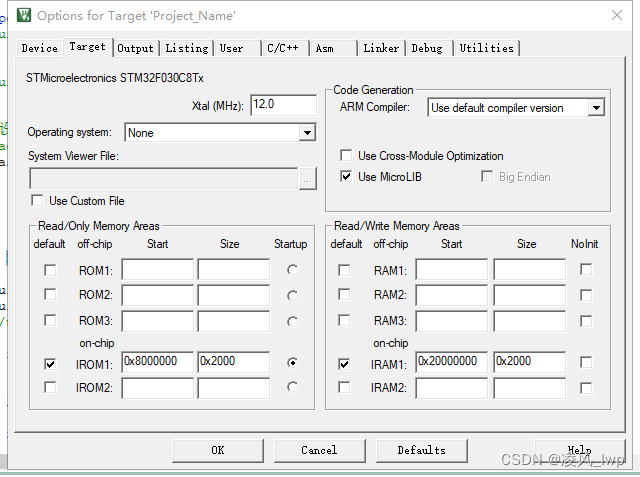Click the ROM2 Start address field
This screenshot has height=477, width=640.
(x=157, y=295)
